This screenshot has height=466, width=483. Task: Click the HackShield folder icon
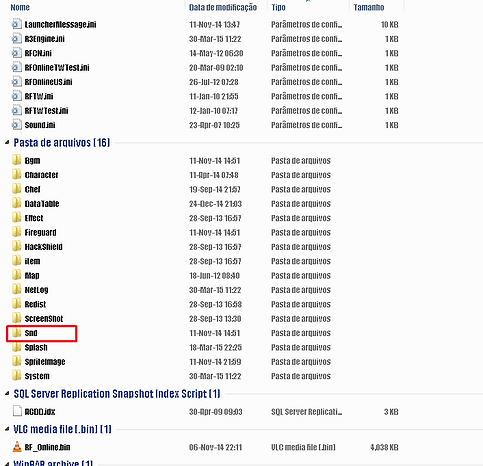click(17, 246)
